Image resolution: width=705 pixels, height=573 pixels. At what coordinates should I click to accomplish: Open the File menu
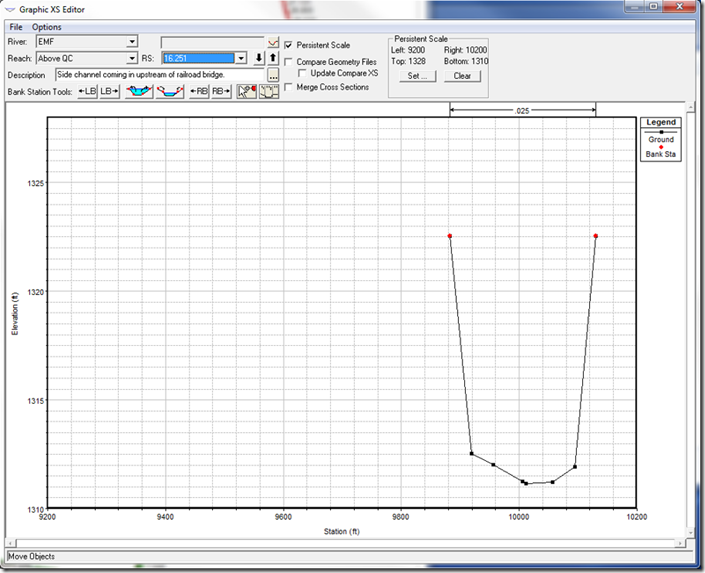15,27
